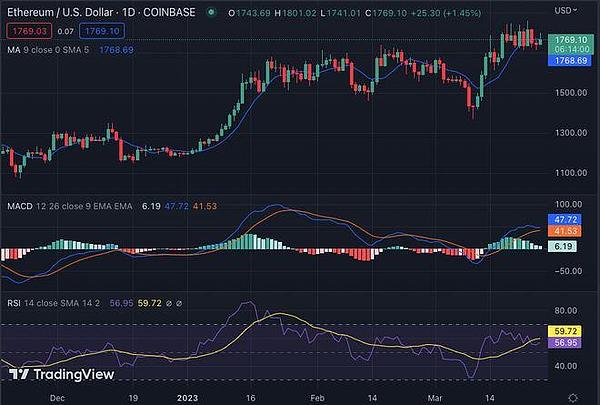This screenshot has height=405, width=600.
Task: Click the blue buy price 1769.10 box
Action: (x=102, y=31)
